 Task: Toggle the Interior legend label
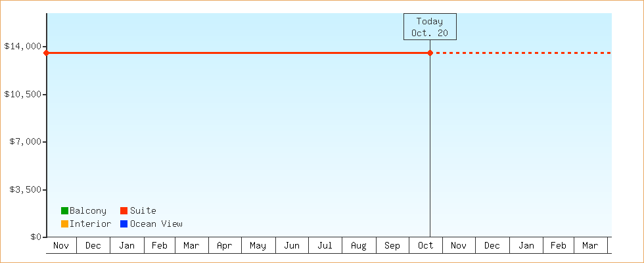90,224
